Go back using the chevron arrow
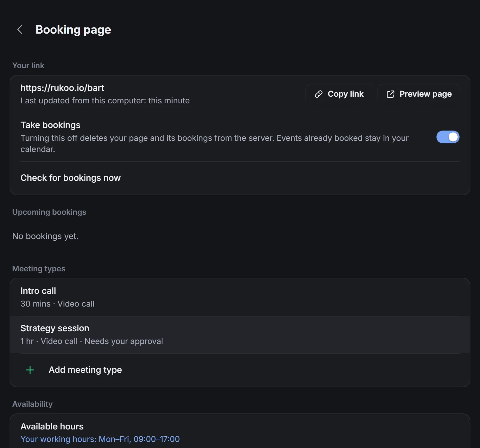480x448 pixels. point(20,30)
